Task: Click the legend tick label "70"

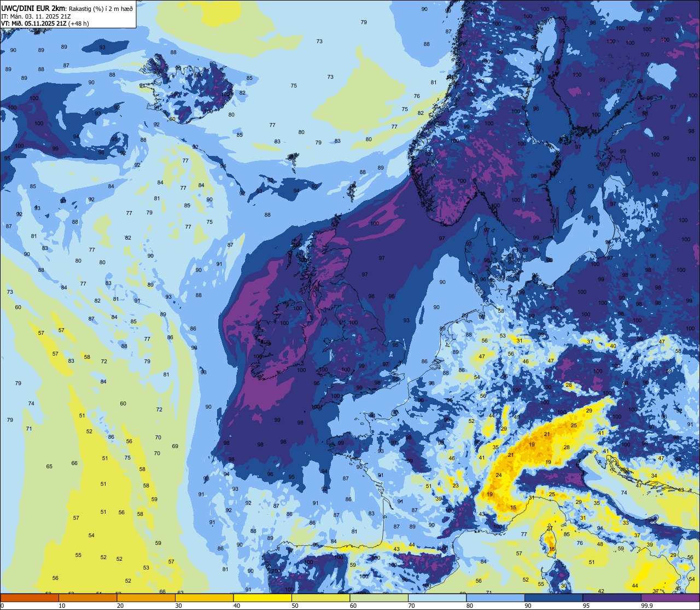Action: [x=411, y=606]
